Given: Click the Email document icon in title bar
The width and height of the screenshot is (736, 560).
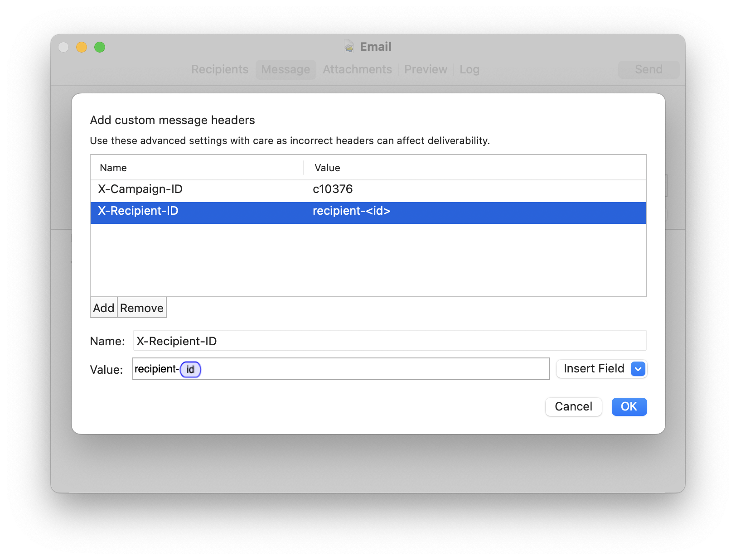Looking at the screenshot, I should tap(349, 46).
